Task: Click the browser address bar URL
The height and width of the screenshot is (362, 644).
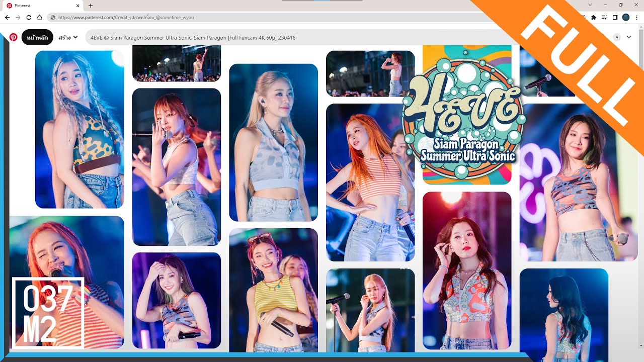Action: [126, 17]
